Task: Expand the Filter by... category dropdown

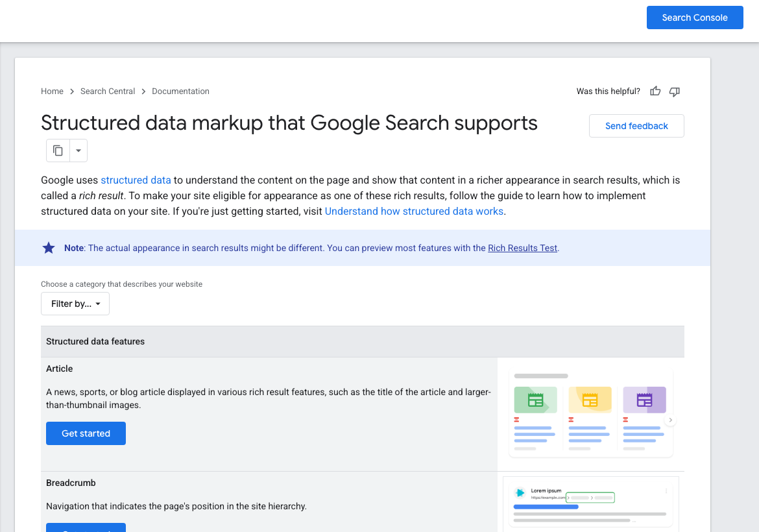Action: [75, 304]
